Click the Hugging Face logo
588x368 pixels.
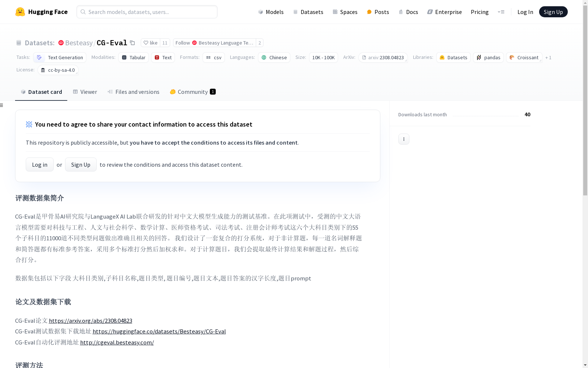(x=42, y=12)
